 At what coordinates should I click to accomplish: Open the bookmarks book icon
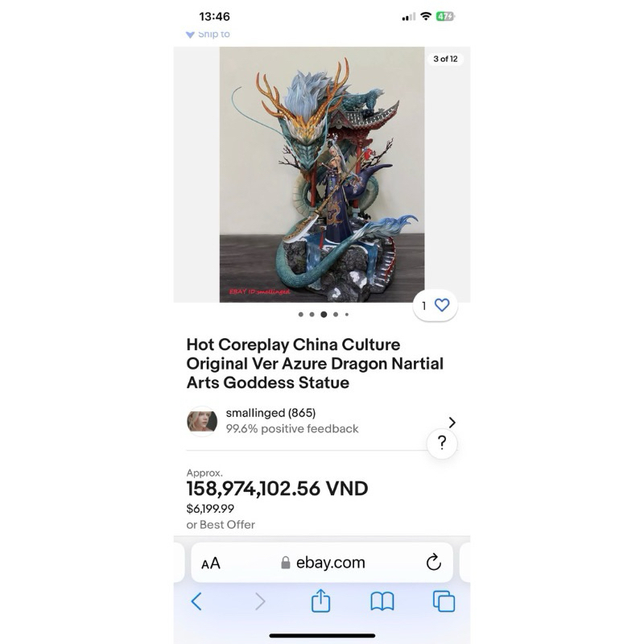pos(382,601)
